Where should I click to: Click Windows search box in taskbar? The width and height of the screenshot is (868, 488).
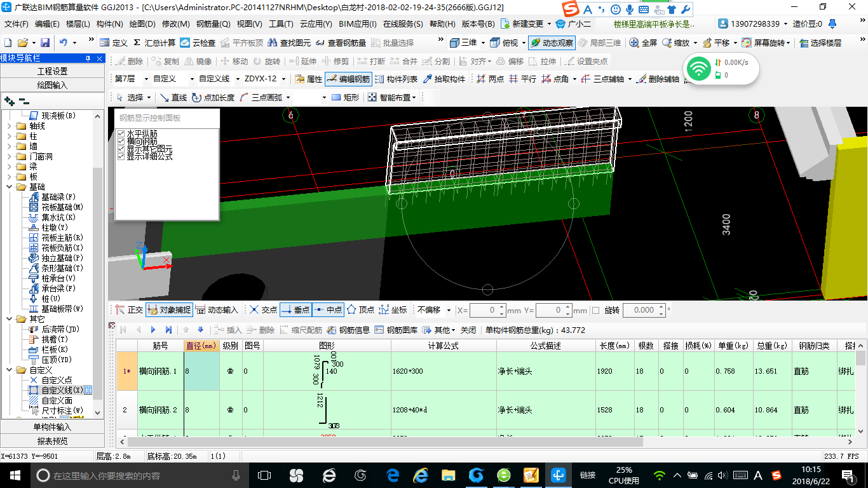[139, 475]
